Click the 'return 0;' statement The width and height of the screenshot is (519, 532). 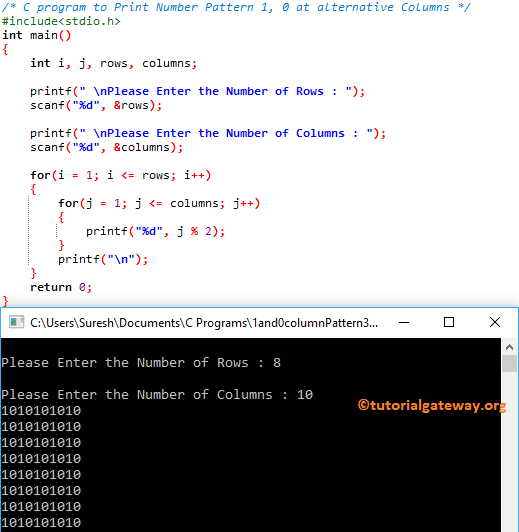click(61, 287)
